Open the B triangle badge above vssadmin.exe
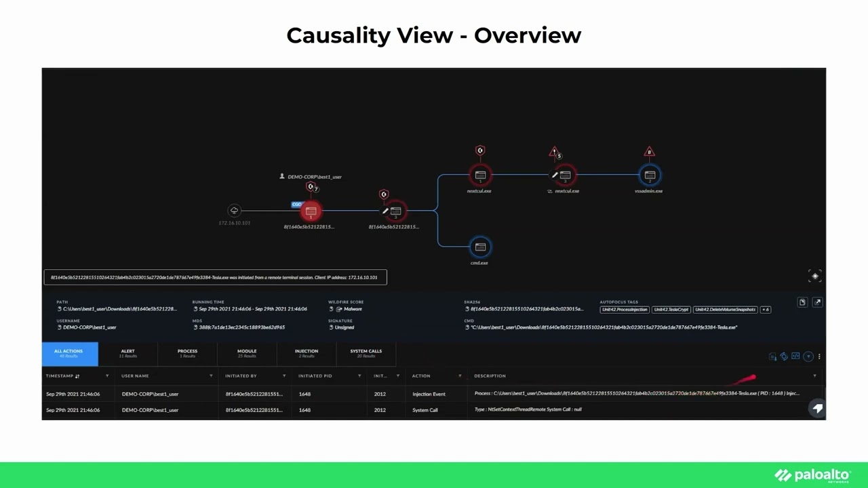 coord(649,152)
